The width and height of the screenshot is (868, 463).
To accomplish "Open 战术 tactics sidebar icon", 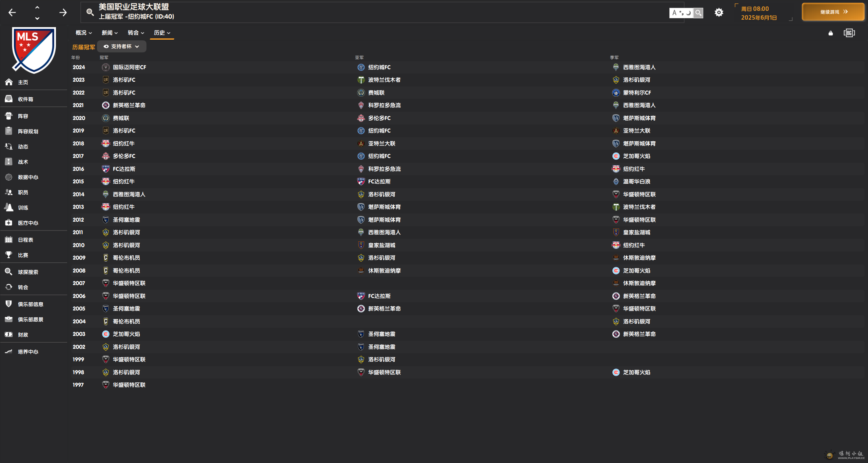I will (9, 162).
